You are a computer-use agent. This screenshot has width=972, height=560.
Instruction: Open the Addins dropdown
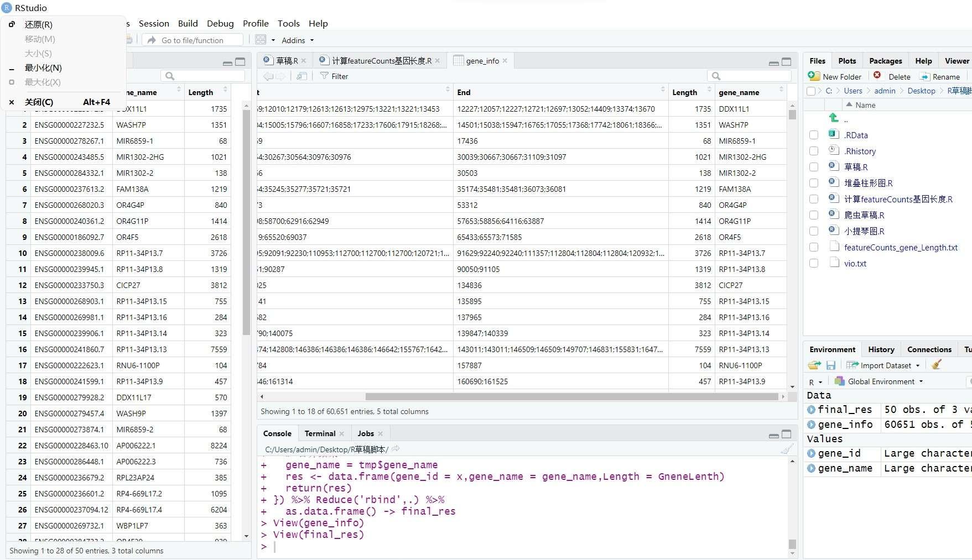point(297,40)
